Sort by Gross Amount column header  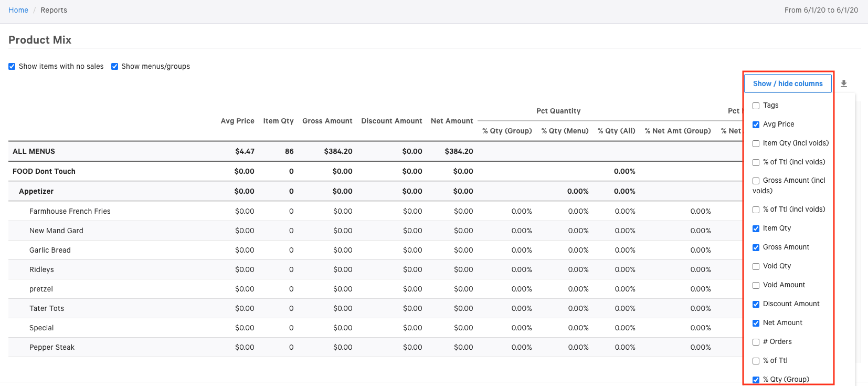click(x=327, y=121)
